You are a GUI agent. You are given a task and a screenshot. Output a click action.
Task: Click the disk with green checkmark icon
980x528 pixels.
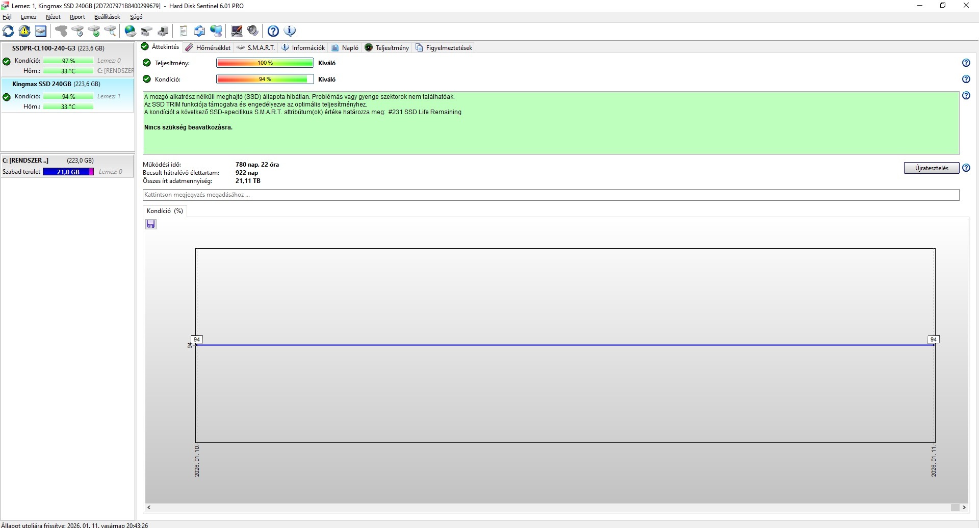tap(94, 31)
